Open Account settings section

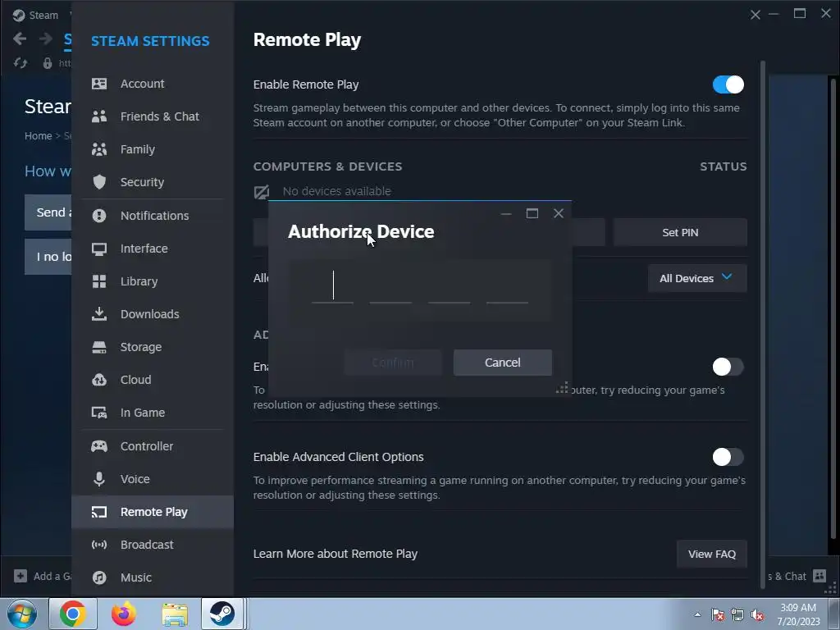(153, 84)
